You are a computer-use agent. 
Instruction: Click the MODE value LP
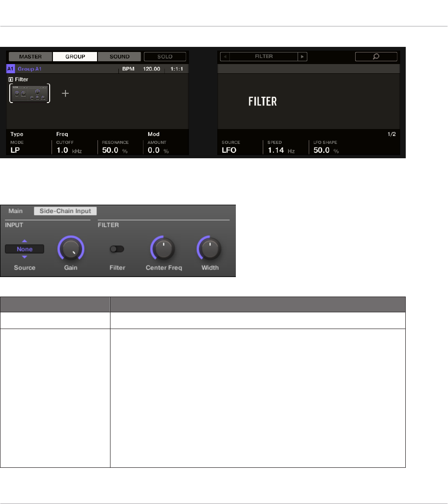point(15,150)
